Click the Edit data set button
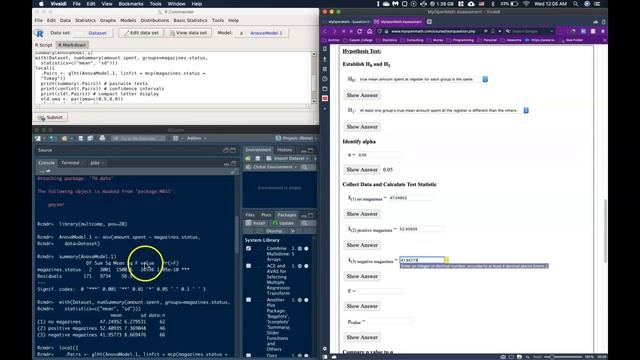 [141, 33]
